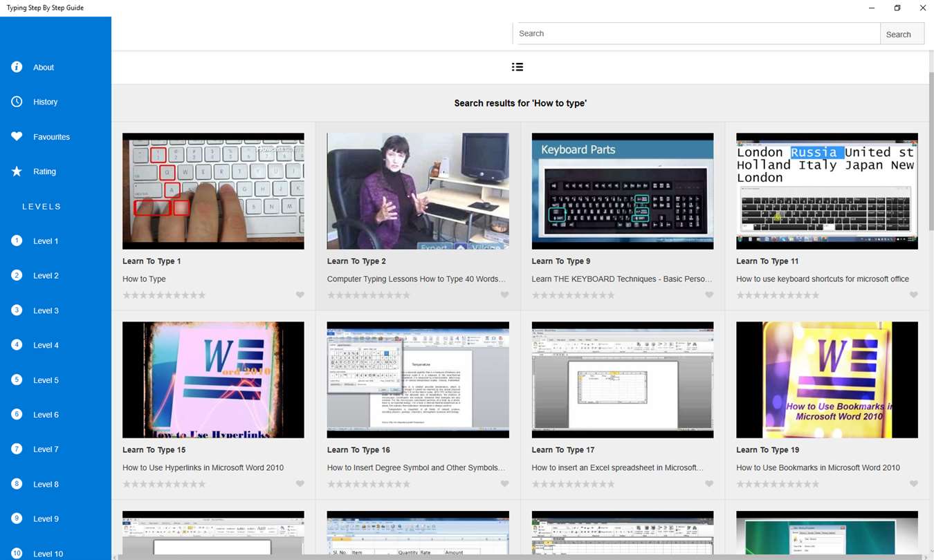This screenshot has height=560, width=934.
Task: Open Learn To Type 17 title
Action: [x=563, y=450]
